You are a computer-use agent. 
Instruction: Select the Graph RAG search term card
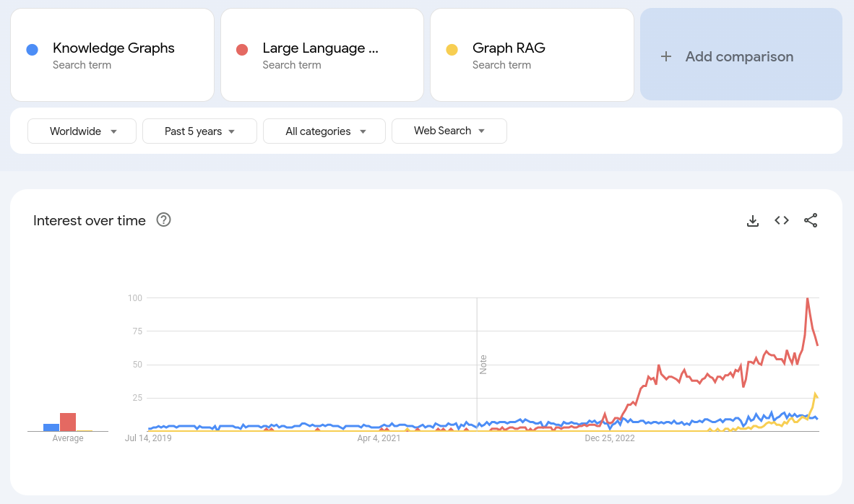coord(532,55)
